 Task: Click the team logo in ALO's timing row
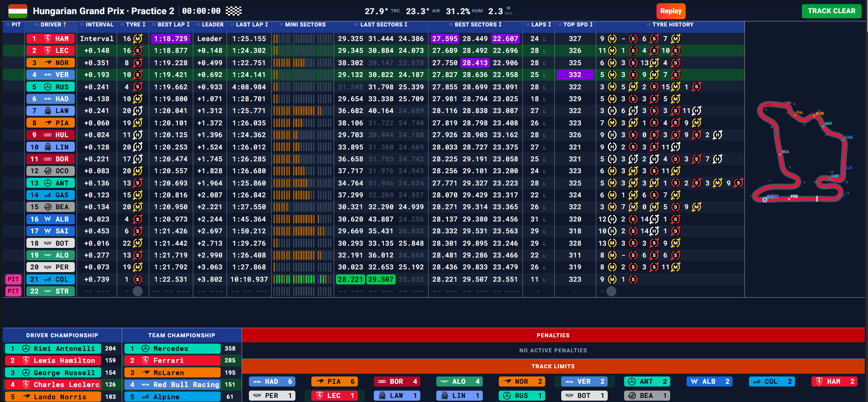point(47,255)
